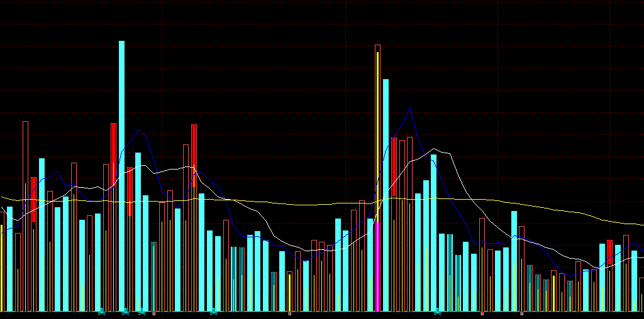
Task: Select the second red baseline marker from the left
Action: tap(289, 313)
